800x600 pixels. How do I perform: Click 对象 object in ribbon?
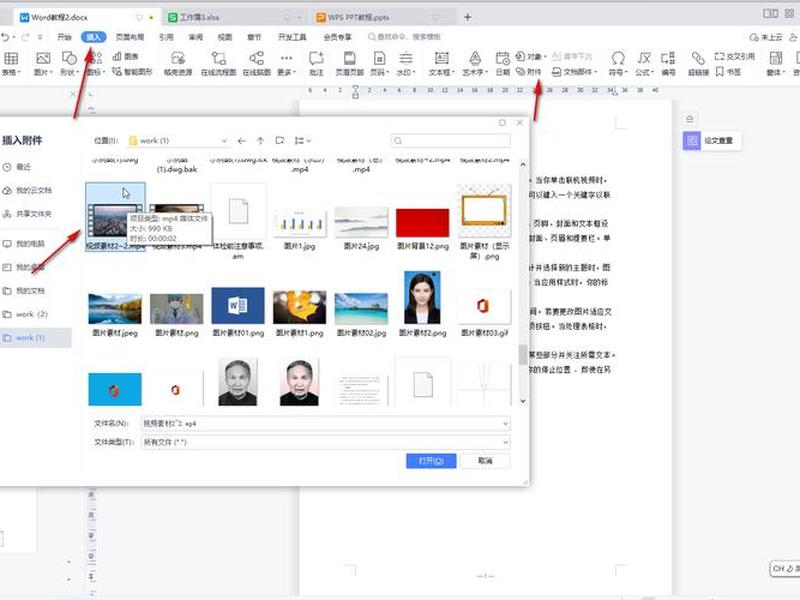(x=531, y=56)
